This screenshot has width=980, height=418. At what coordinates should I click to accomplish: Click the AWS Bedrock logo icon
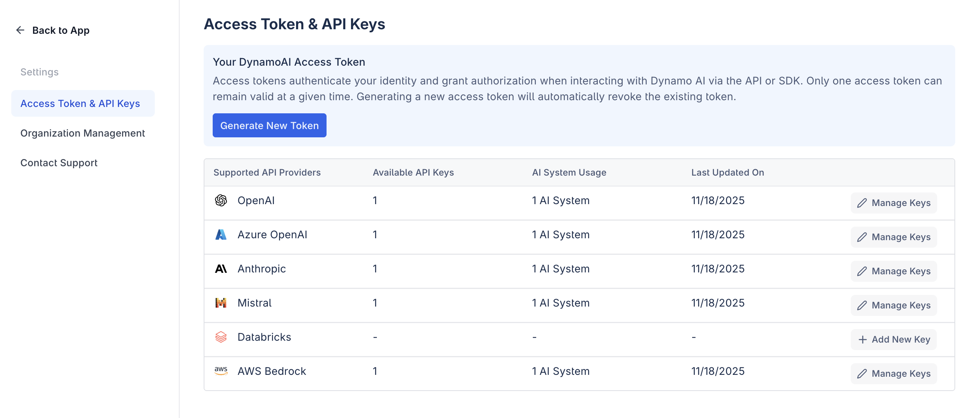click(x=221, y=371)
